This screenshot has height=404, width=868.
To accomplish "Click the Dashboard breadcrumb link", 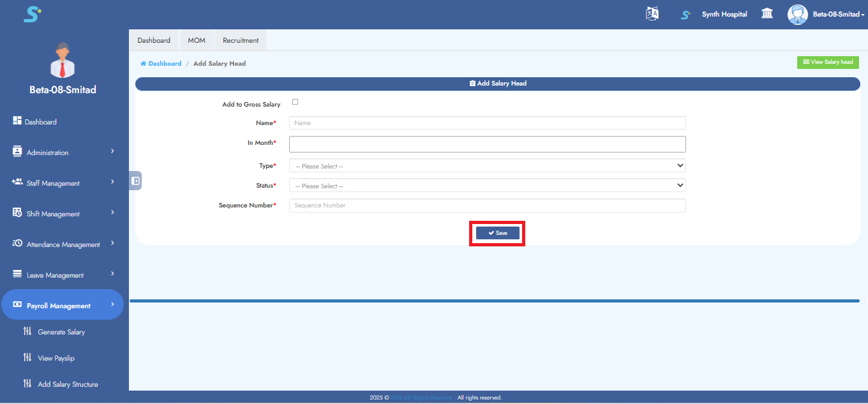I will 165,64.
